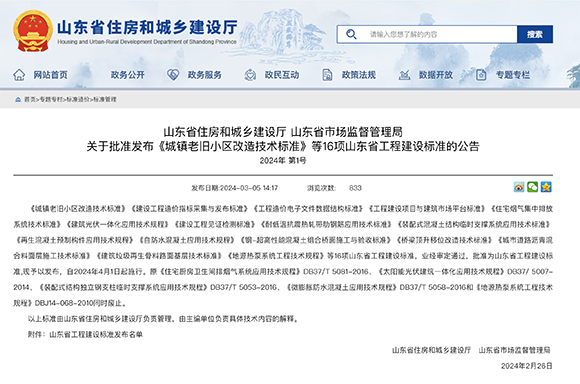Viewport: 580px width, 384px height.
Task: Open 标准管理 breadcrumb link
Action: [x=105, y=100]
